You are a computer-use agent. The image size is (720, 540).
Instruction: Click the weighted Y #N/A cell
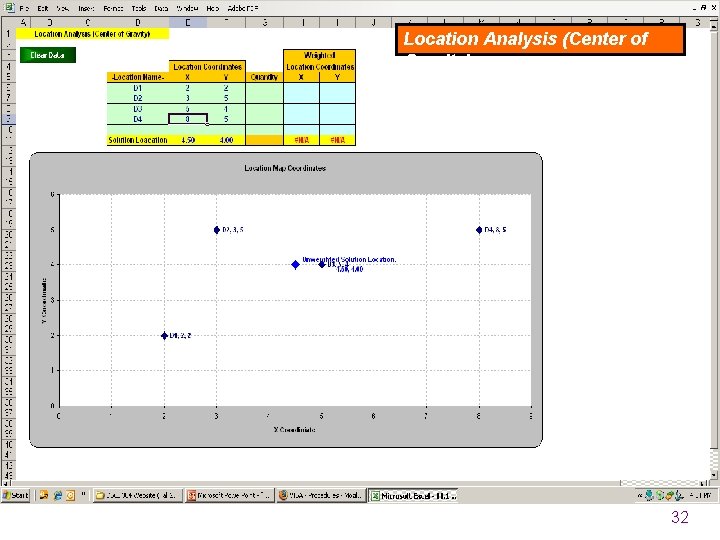tap(338, 140)
